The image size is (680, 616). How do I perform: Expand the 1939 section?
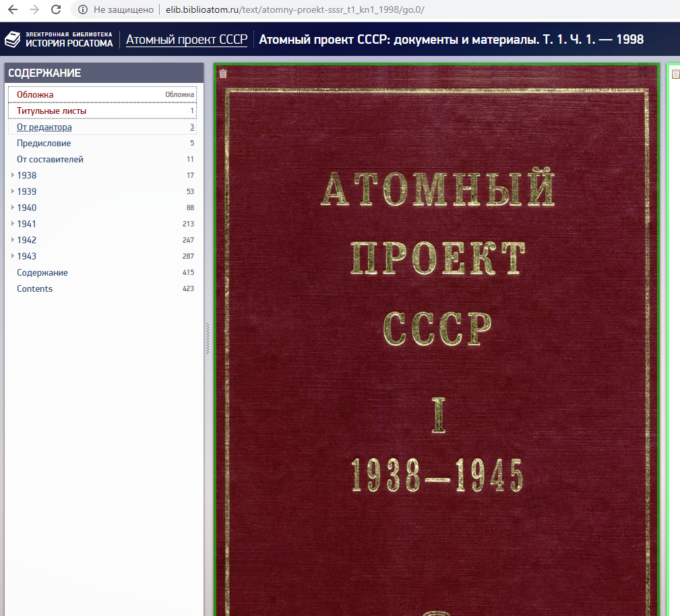[x=13, y=191]
